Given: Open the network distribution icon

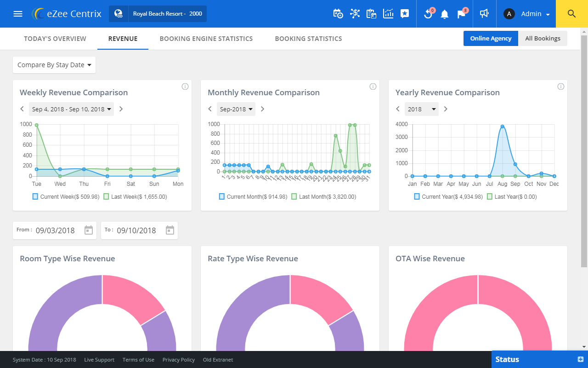Looking at the screenshot, I should point(355,14).
